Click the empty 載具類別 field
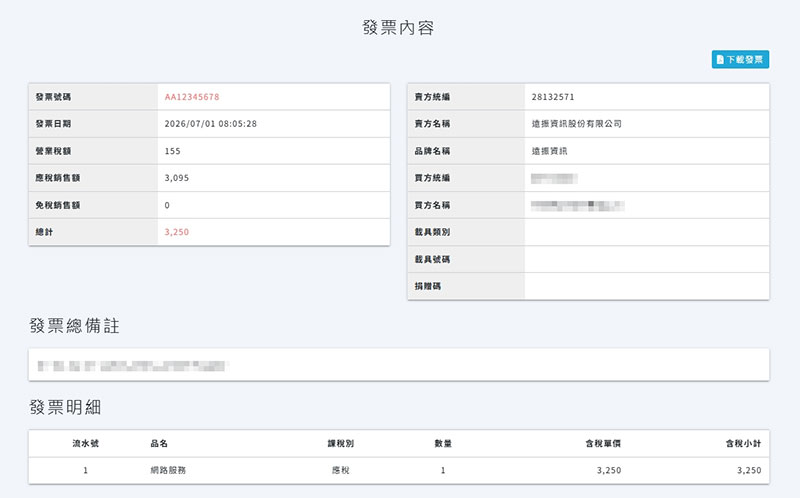Image resolution: width=800 pixels, height=498 pixels. 646,232
